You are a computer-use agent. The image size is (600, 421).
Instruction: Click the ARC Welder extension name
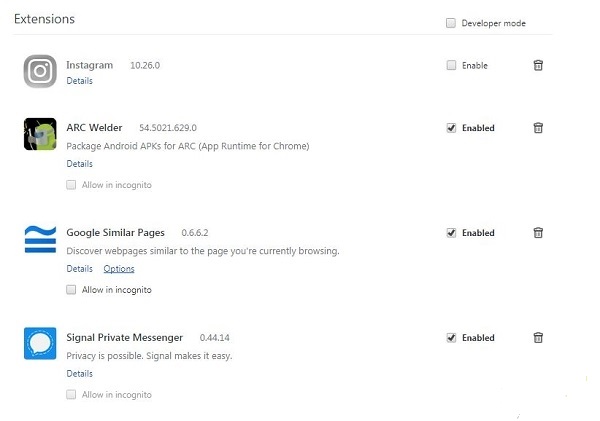tap(94, 127)
